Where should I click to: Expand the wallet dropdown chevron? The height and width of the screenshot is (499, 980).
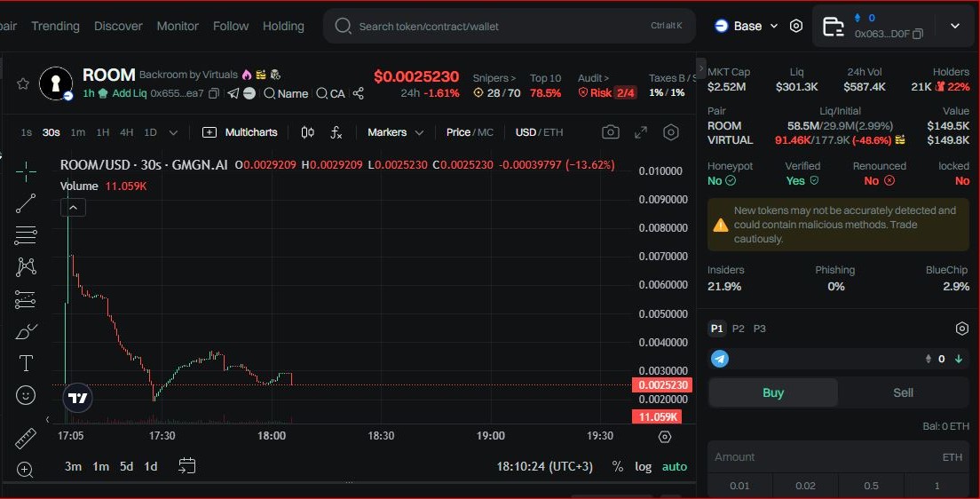[955, 26]
